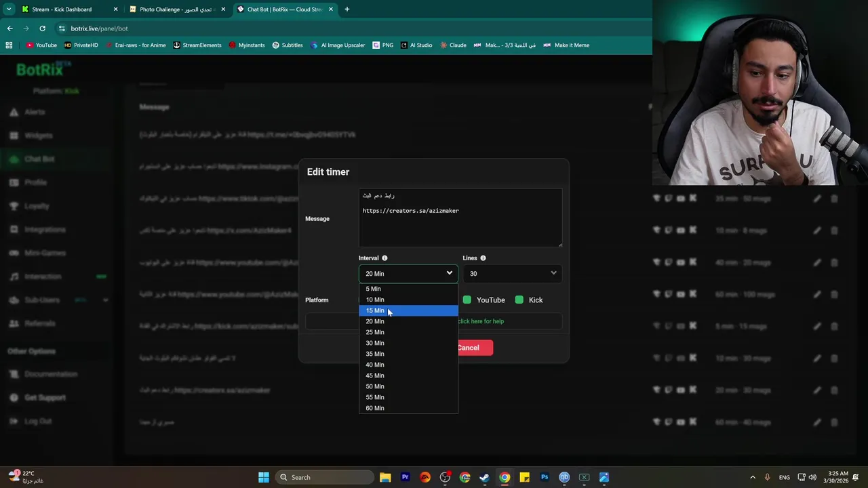Open the Make it Meme bookmark
This screenshot has width=868, height=488.
[x=566, y=45]
